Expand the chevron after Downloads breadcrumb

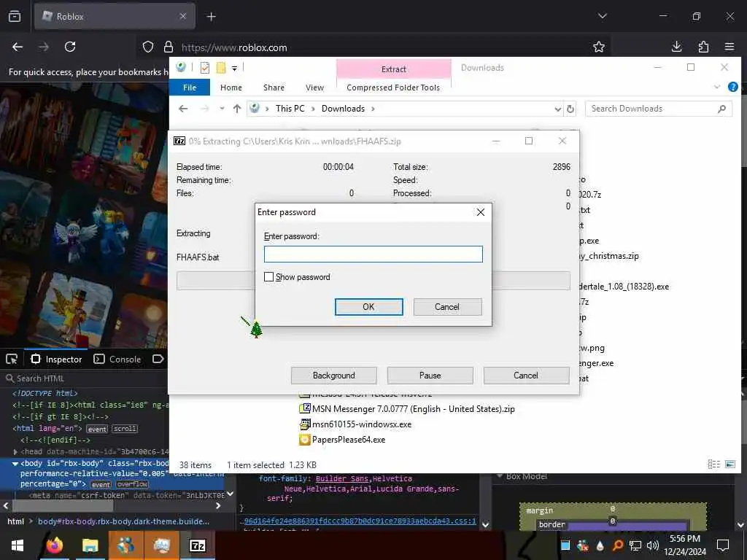pos(373,109)
